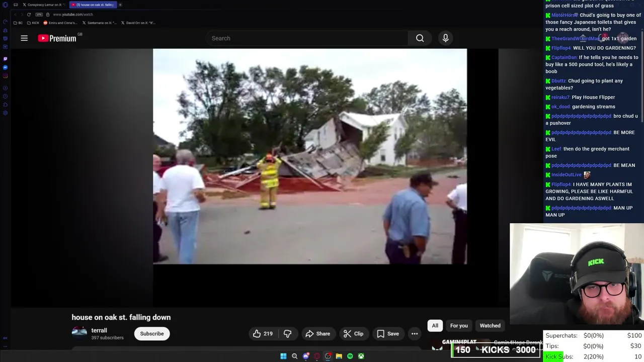Image resolution: width=644 pixels, height=362 pixels.
Task: Open David Orr on X bookmark
Action: (x=138, y=23)
